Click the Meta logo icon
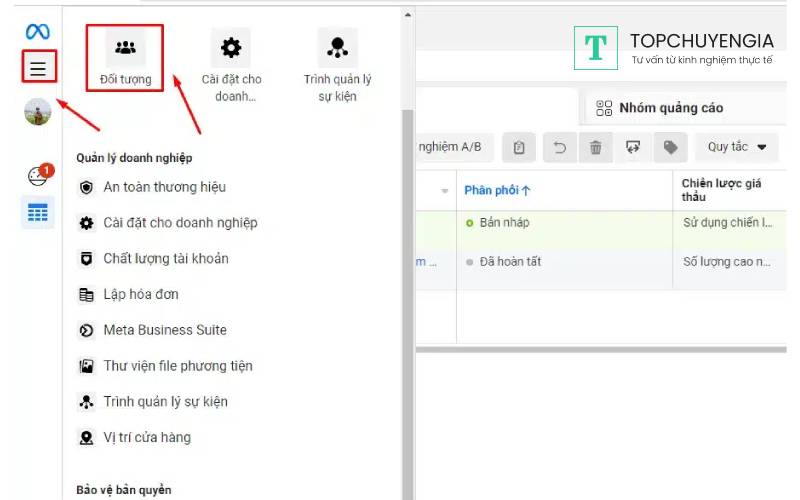The height and width of the screenshot is (500, 800). click(x=38, y=31)
